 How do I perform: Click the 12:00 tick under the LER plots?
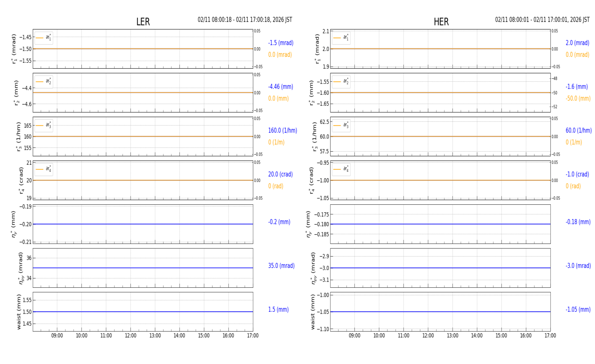coord(131,336)
